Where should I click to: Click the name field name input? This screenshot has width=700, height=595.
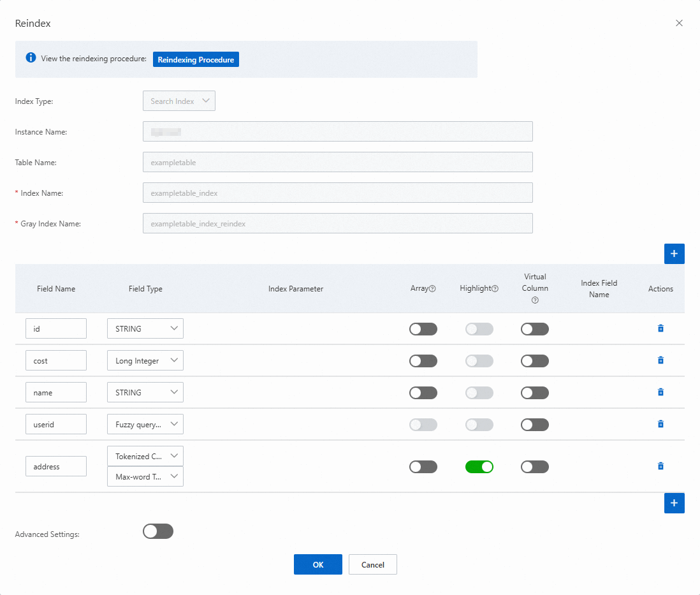(x=56, y=392)
